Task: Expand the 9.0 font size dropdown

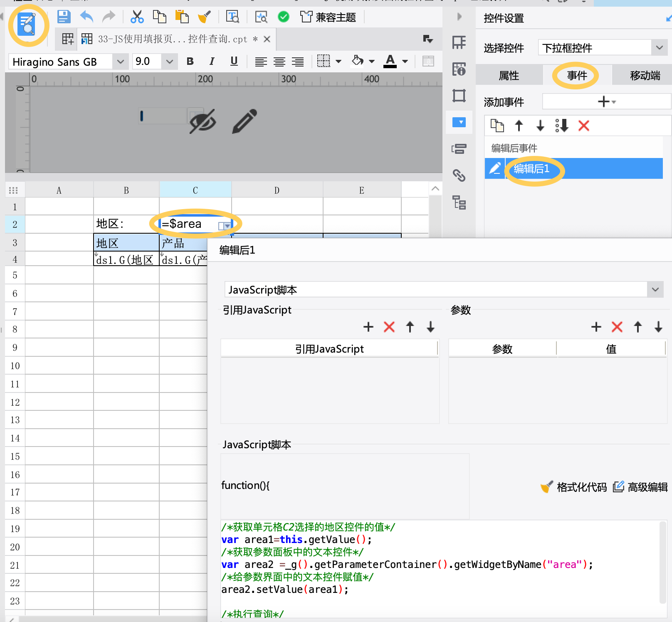Action: (169, 62)
